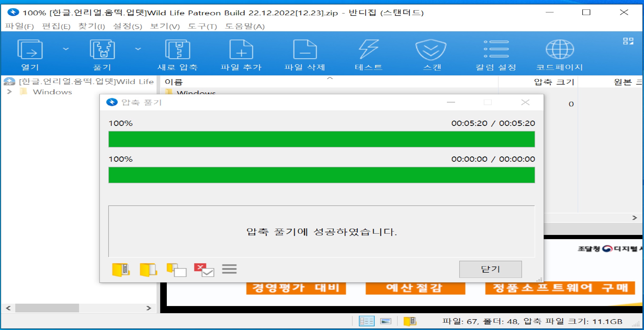The height and width of the screenshot is (330, 644).
Task: Click the 풀기 (Extract) toolbar icon
Action: click(x=102, y=50)
